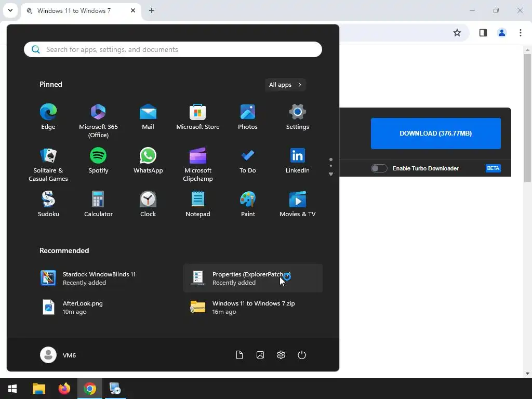Open Properties (ExplorerPatcher) recommendation
The height and width of the screenshot is (399, 532).
[x=253, y=278]
